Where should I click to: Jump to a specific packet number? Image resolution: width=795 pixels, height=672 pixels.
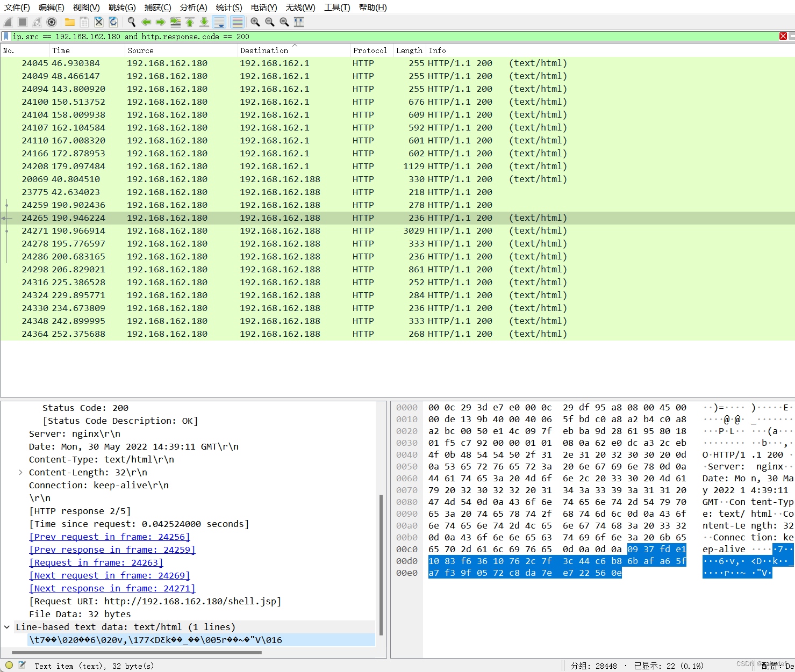[175, 22]
